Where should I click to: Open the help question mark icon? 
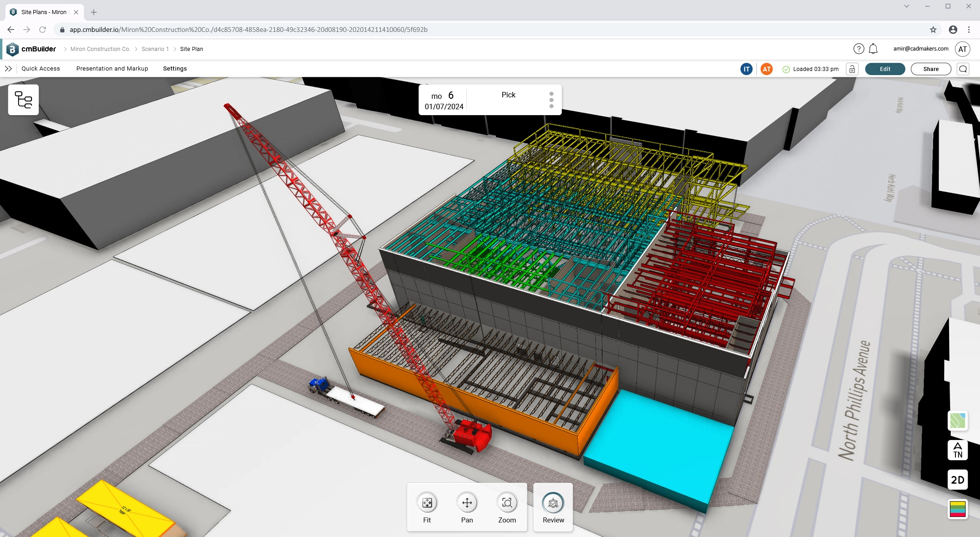tap(858, 49)
